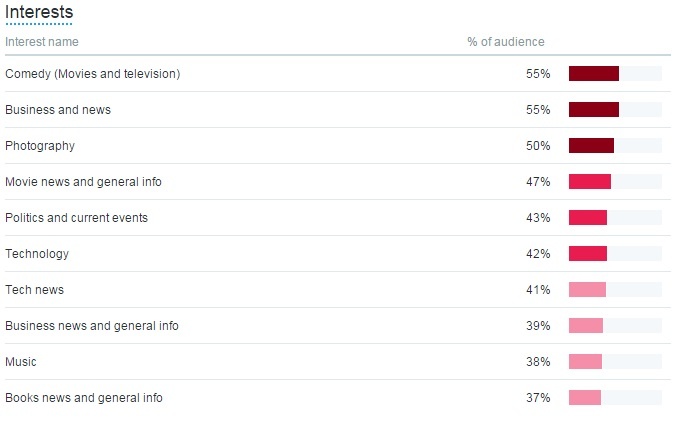
Task: Click the Interests heading
Action: click(39, 11)
